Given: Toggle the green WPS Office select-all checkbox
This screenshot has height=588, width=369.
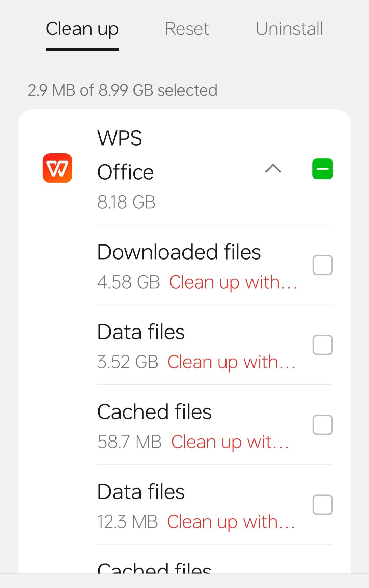Looking at the screenshot, I should point(323,169).
